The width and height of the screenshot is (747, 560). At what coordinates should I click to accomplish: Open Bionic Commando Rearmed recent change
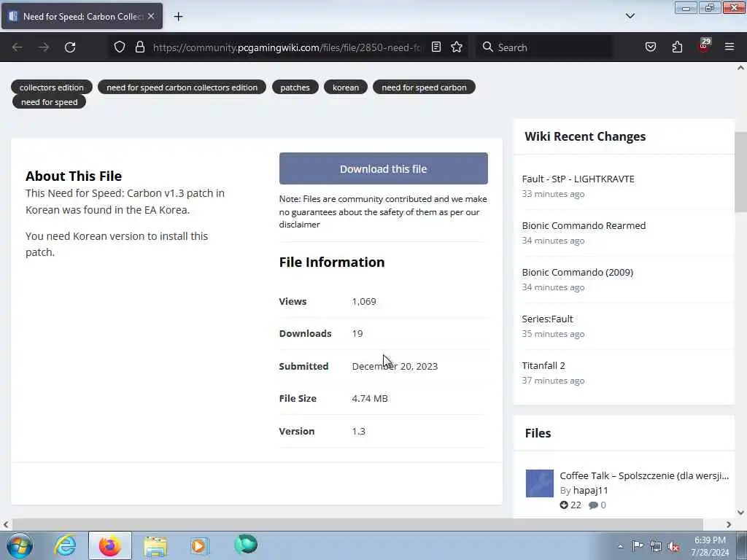(584, 225)
